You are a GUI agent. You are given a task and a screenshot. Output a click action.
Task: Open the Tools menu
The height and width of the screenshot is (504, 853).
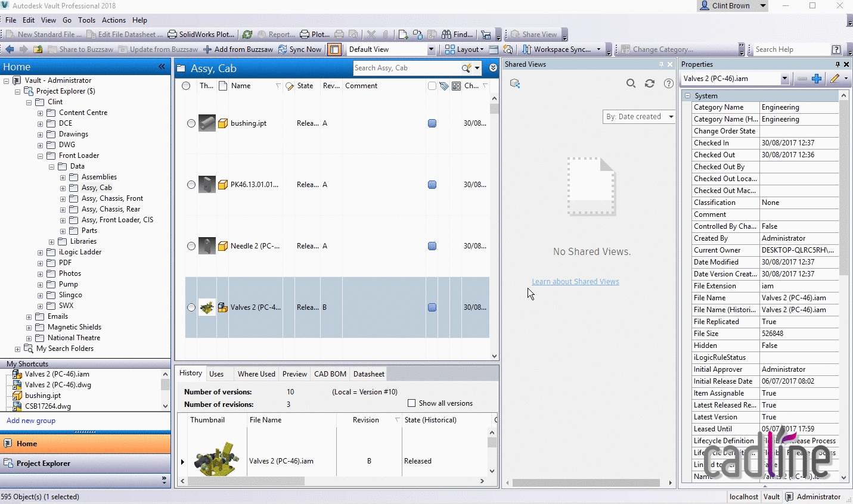pos(86,20)
